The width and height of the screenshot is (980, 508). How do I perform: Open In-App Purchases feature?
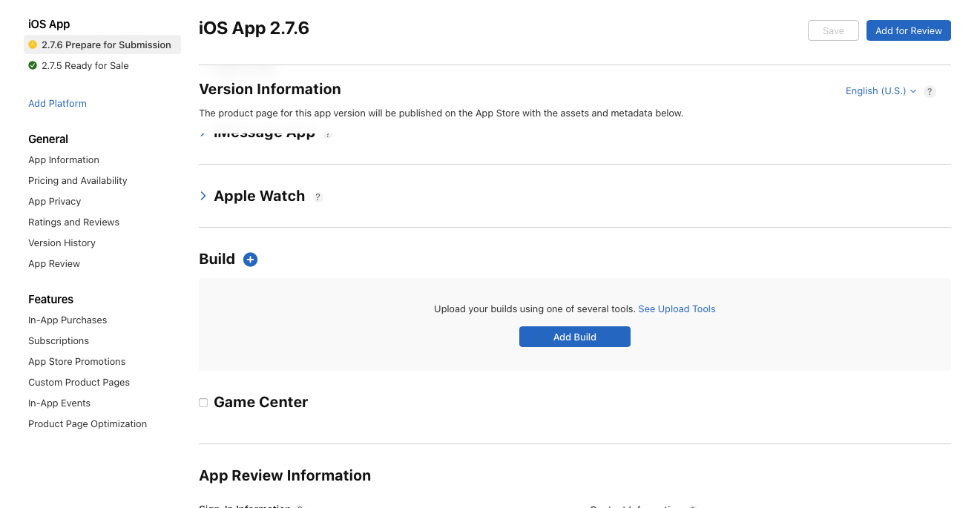pos(68,320)
